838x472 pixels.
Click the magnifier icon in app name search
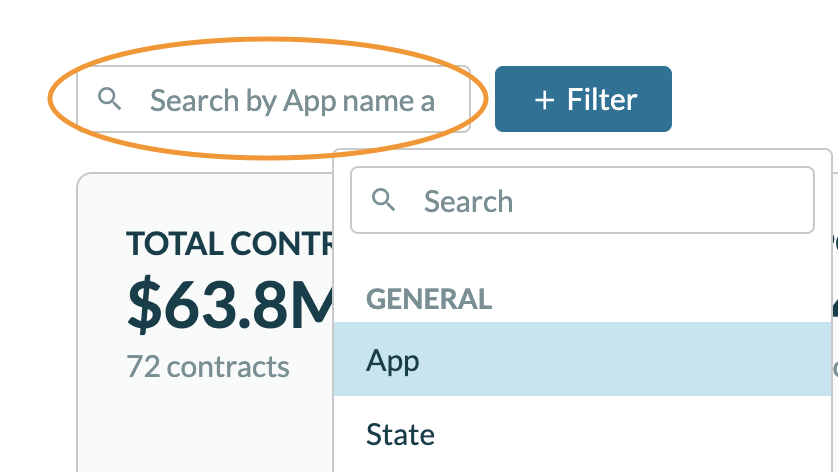point(110,99)
